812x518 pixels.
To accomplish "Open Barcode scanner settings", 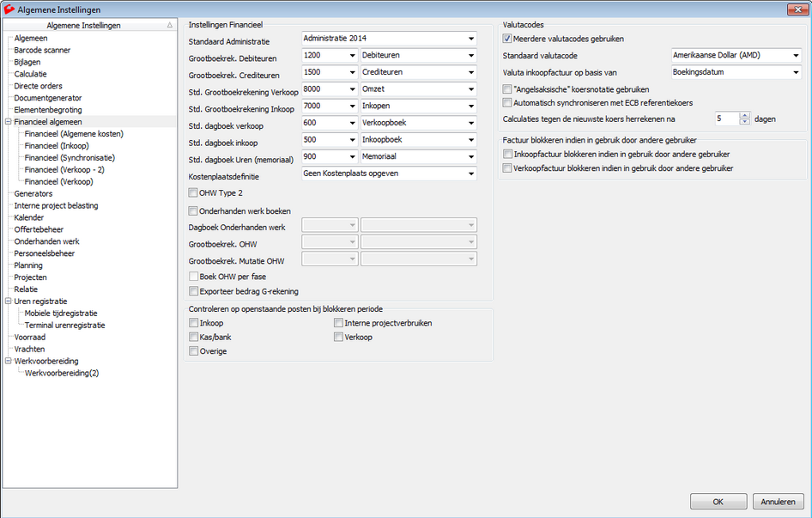I will (x=42, y=51).
